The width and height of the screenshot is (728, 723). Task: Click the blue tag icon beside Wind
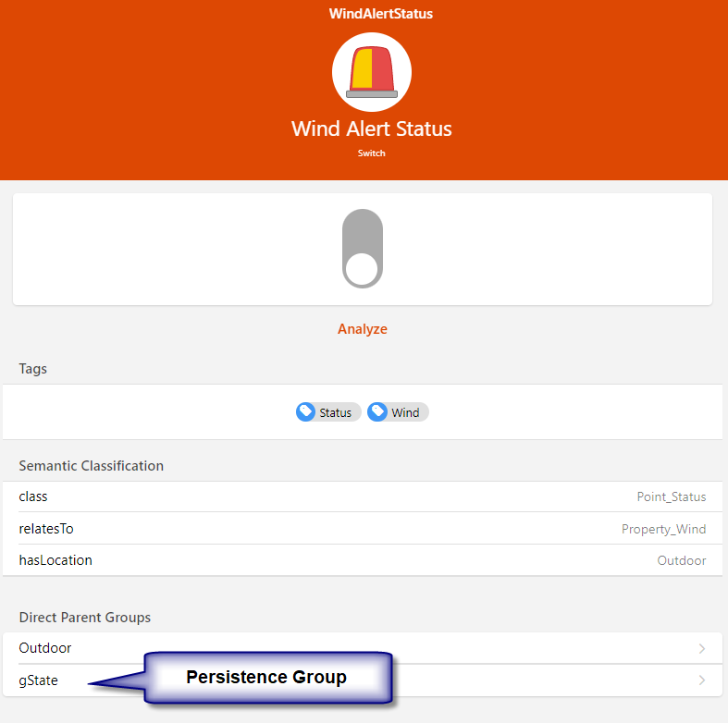coord(377,412)
